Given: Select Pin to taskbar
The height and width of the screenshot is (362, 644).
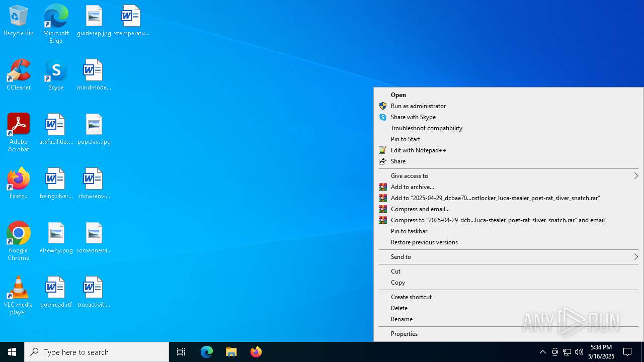Looking at the screenshot, I should [509, 231].
